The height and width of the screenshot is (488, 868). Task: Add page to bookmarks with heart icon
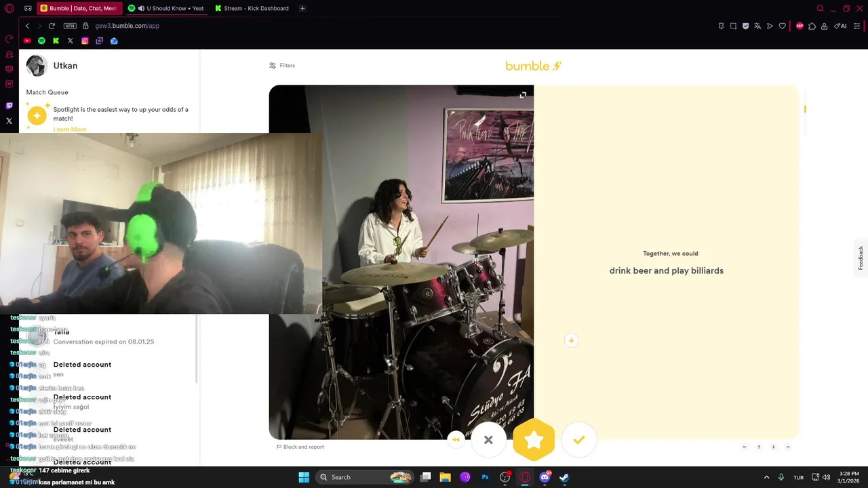tap(782, 26)
